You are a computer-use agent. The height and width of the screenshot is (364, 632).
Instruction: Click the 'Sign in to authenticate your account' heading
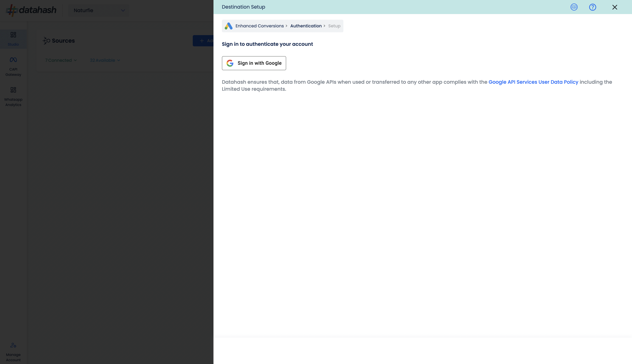pyautogui.click(x=267, y=44)
